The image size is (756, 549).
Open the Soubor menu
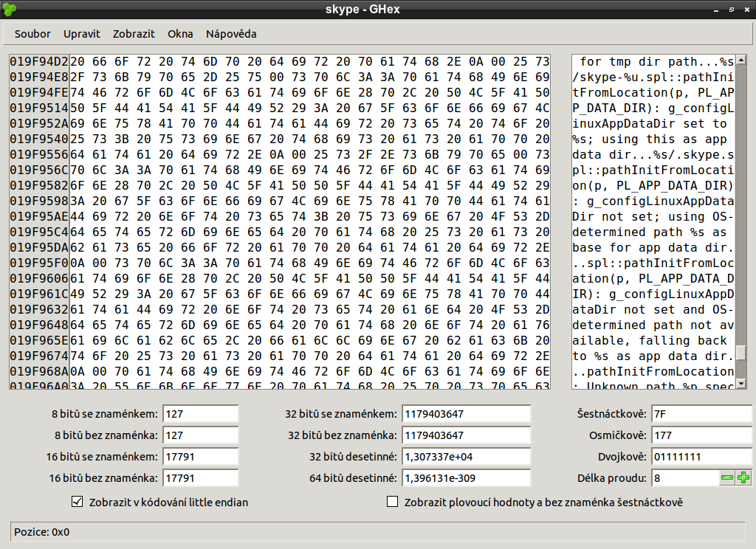tap(32, 34)
